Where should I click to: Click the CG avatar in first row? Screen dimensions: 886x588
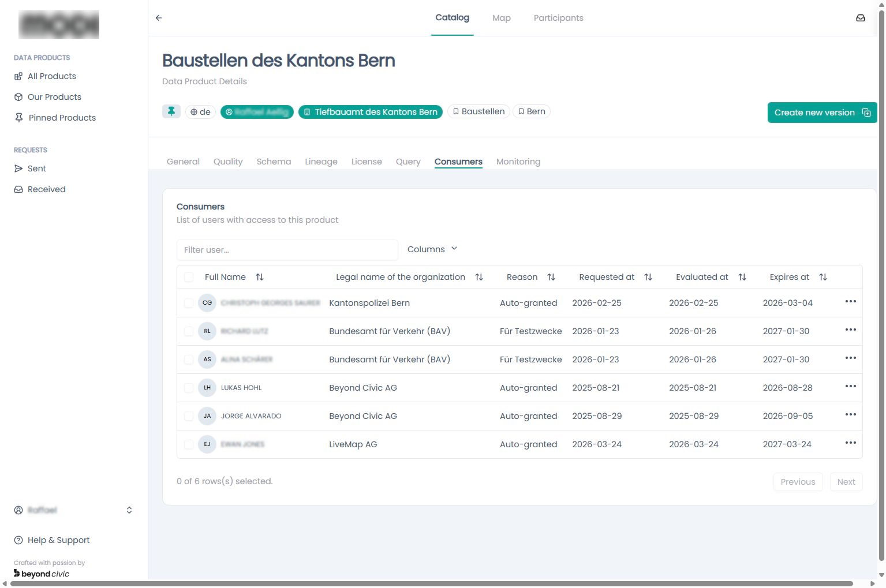pyautogui.click(x=207, y=303)
